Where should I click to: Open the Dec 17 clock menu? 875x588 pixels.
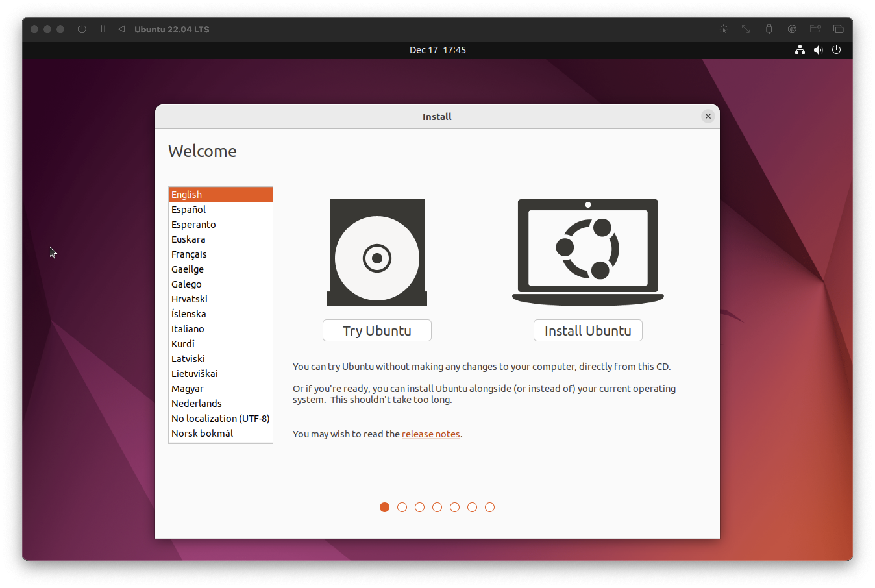[x=437, y=50]
